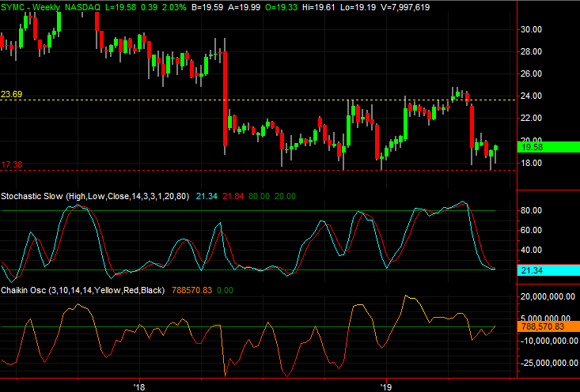580x392 pixels.
Task: Click the cyan 21.34 stochastic axis tag
Action: click(x=548, y=270)
